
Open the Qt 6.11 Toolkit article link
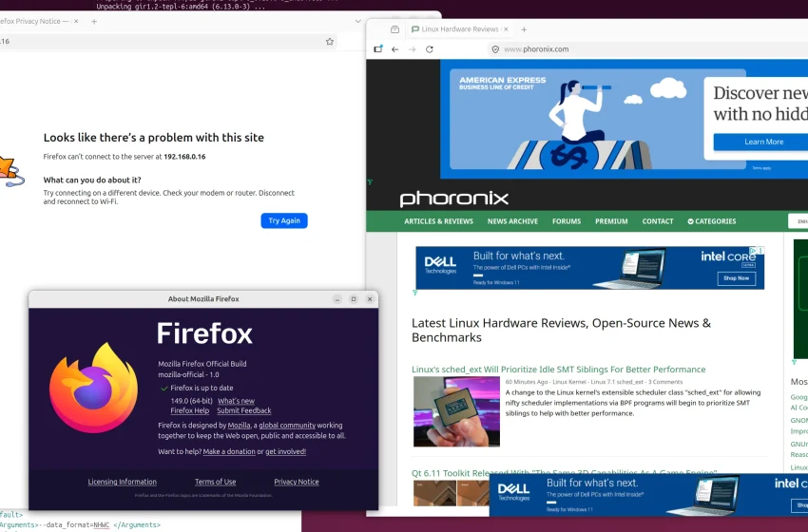tap(565, 472)
